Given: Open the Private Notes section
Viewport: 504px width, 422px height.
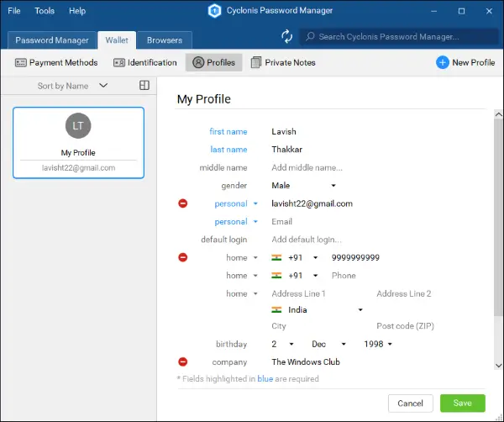Looking at the screenshot, I should pyautogui.click(x=283, y=62).
